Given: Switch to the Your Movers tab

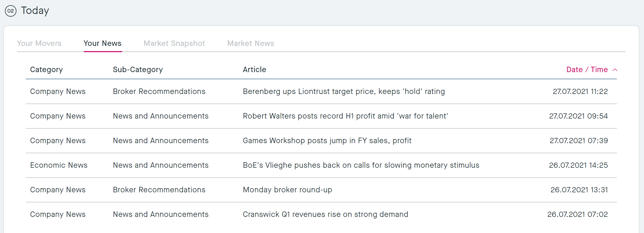Looking at the screenshot, I should coord(39,43).
